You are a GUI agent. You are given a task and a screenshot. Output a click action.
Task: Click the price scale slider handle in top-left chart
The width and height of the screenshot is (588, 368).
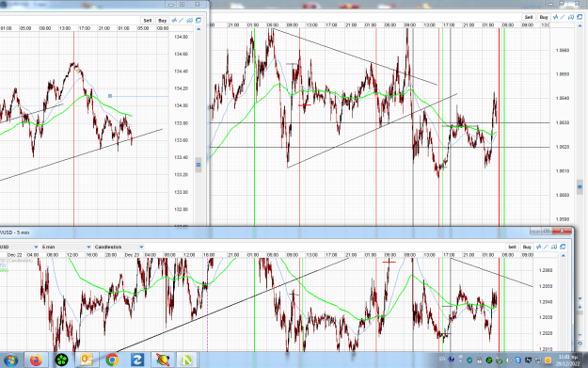[199, 165]
